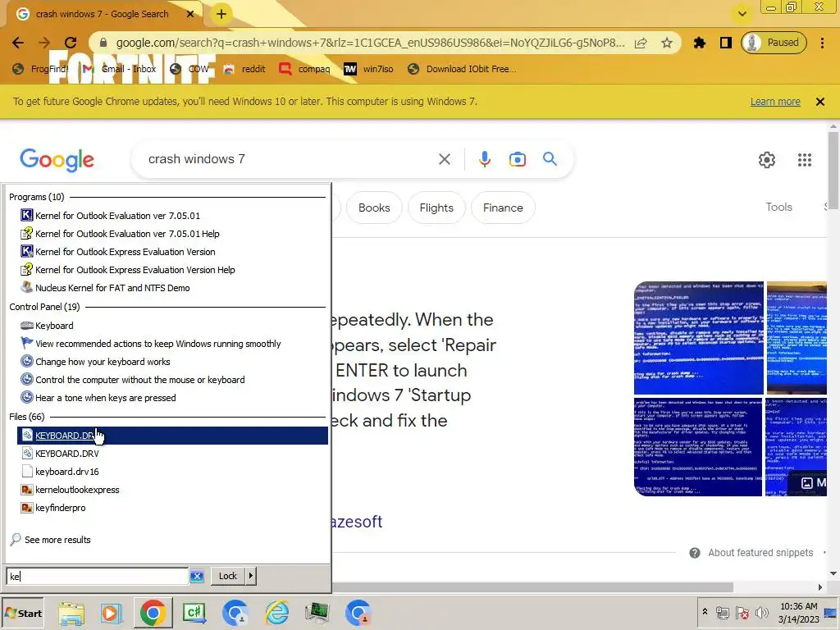
Task: Click the browser forward arrow
Action: point(44,43)
